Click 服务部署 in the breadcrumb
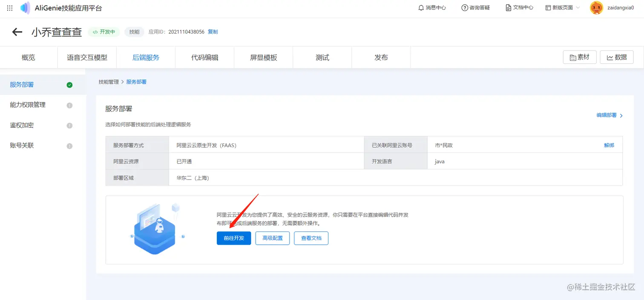Image resolution: width=644 pixels, height=300 pixels. tap(136, 82)
